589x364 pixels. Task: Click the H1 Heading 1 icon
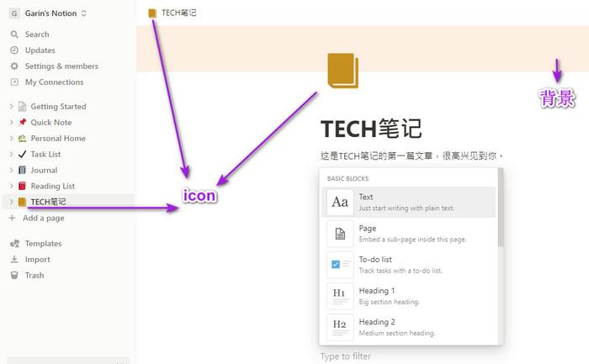(x=340, y=296)
